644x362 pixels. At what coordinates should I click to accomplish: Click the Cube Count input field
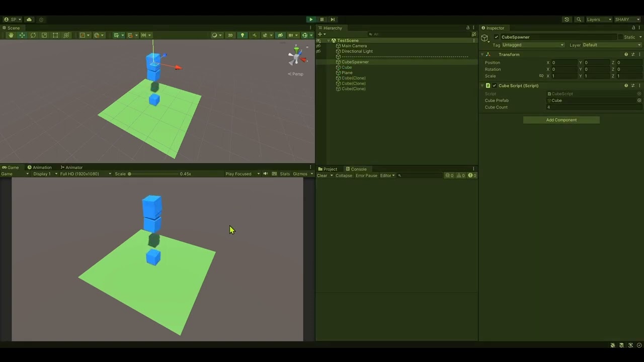click(594, 107)
